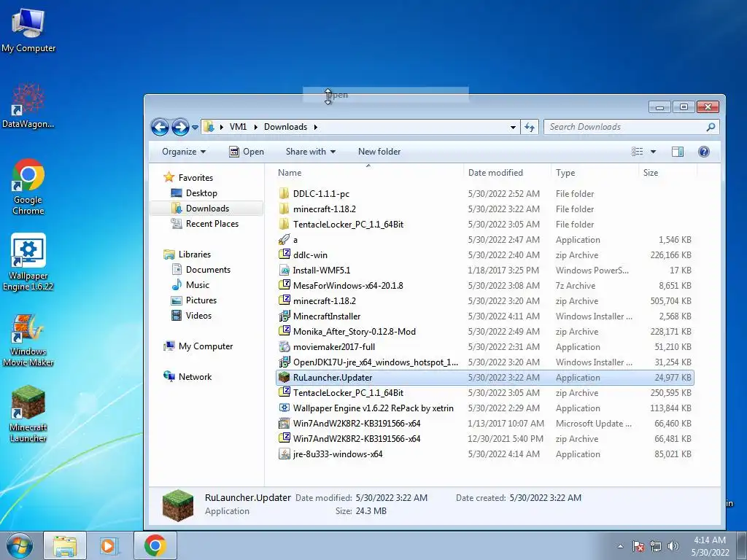Select Windows Movie Maker desktop shortcut
747x560 pixels.
coord(28,339)
